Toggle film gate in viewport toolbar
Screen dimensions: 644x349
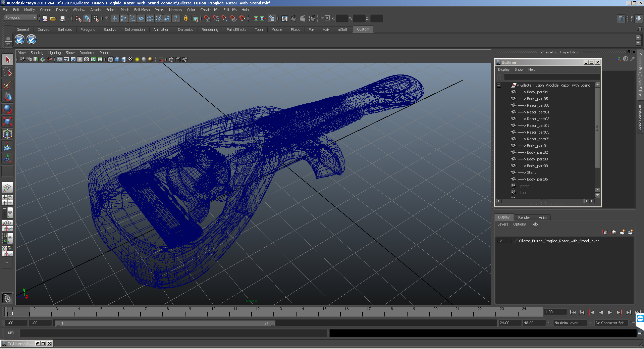click(66, 59)
